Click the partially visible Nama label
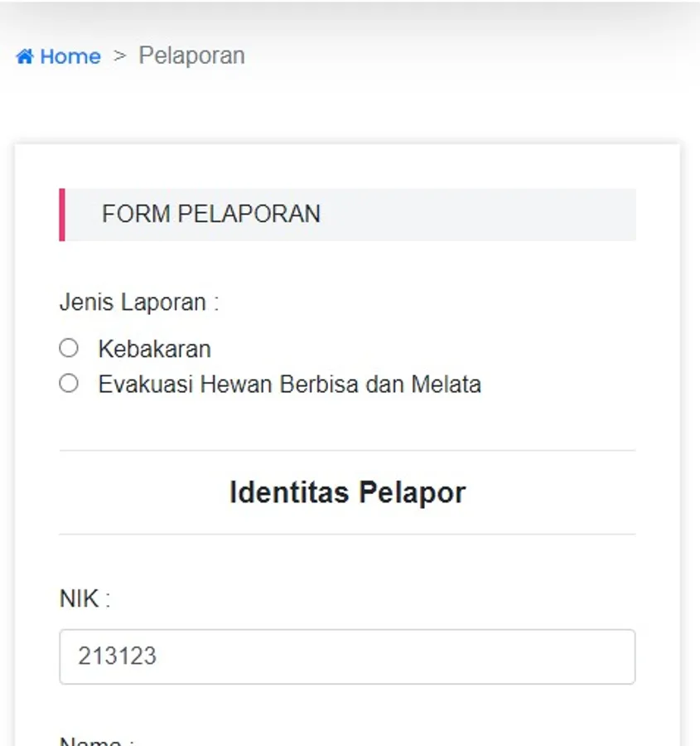 97,741
